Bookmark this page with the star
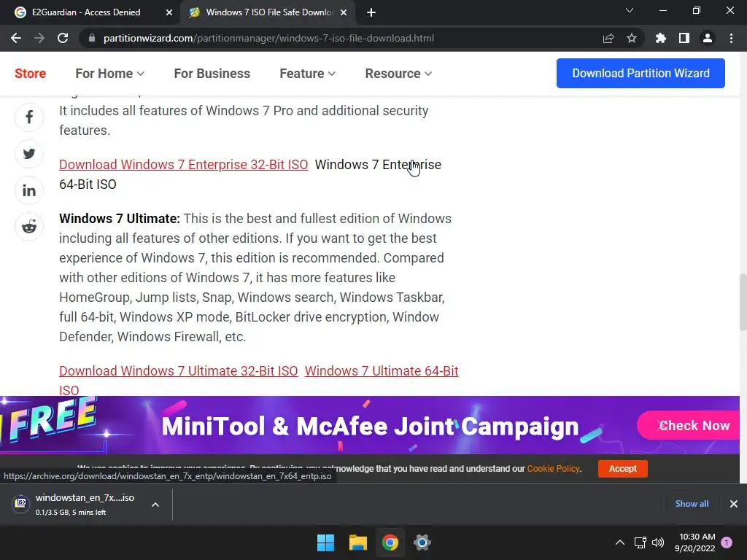The image size is (747, 560). click(632, 38)
